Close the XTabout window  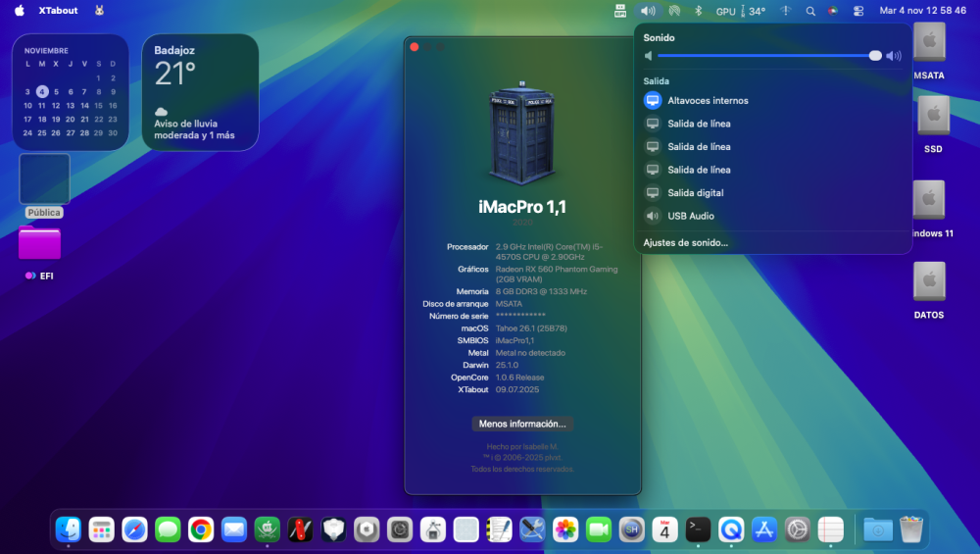coord(415,47)
